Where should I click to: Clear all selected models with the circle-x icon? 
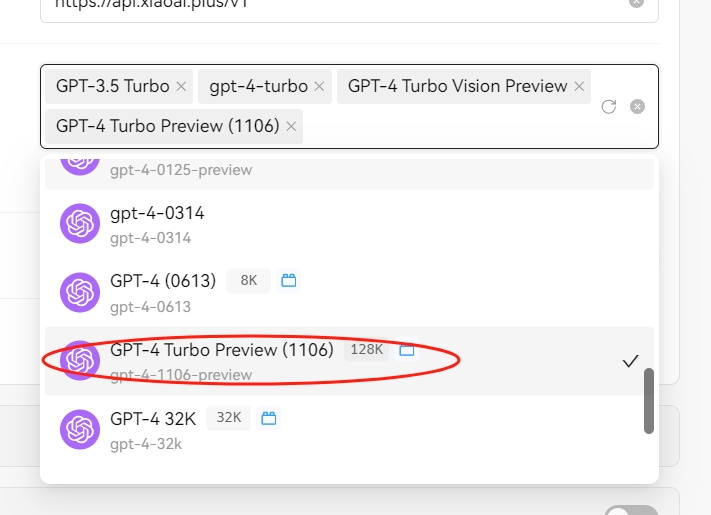(637, 107)
